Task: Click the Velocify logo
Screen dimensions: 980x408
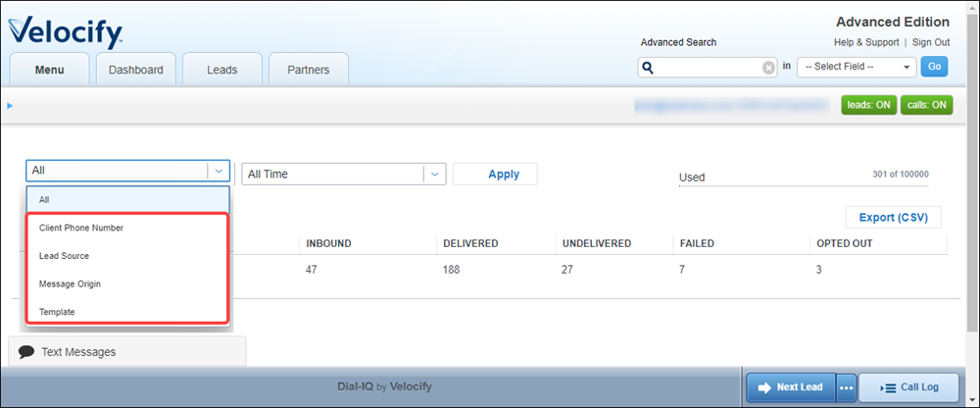Action: click(65, 32)
